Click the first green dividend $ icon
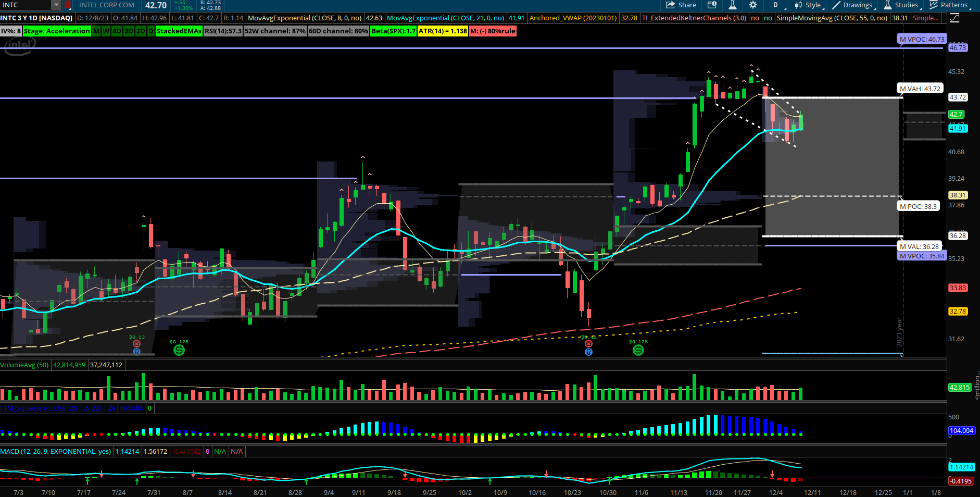Image resolution: width=980 pixels, height=497 pixels. point(179,350)
